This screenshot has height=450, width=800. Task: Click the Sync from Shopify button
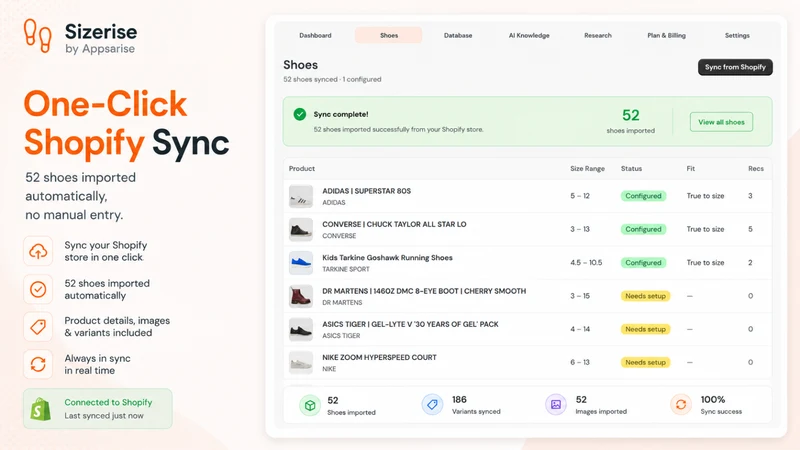point(735,67)
